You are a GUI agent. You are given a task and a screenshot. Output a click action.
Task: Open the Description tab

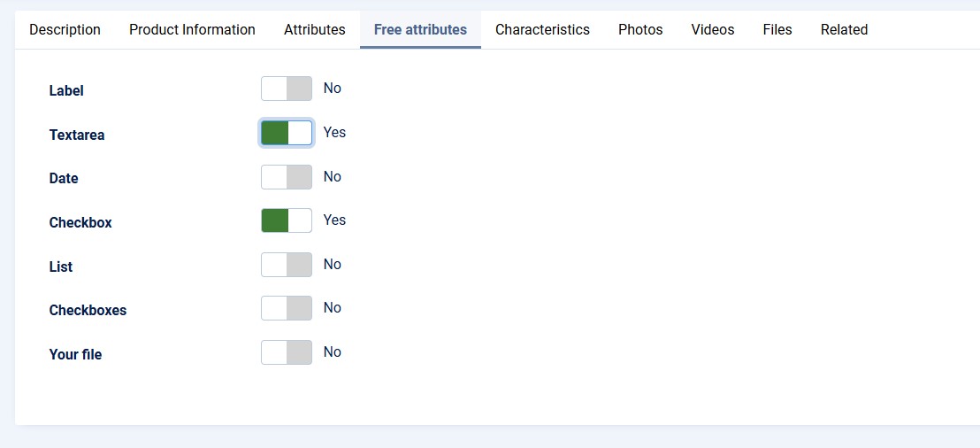(x=65, y=30)
